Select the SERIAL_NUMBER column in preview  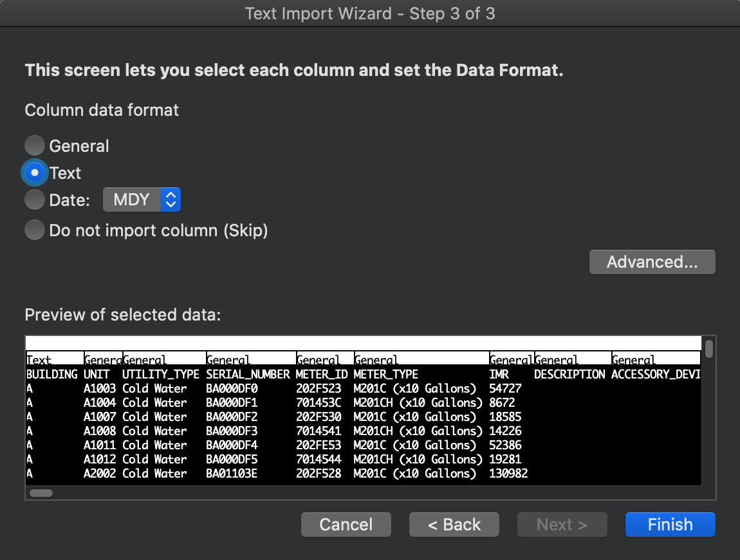[x=248, y=375]
